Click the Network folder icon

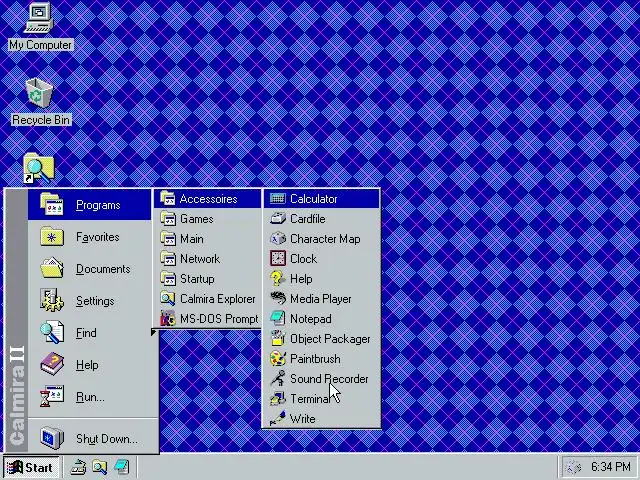168,259
